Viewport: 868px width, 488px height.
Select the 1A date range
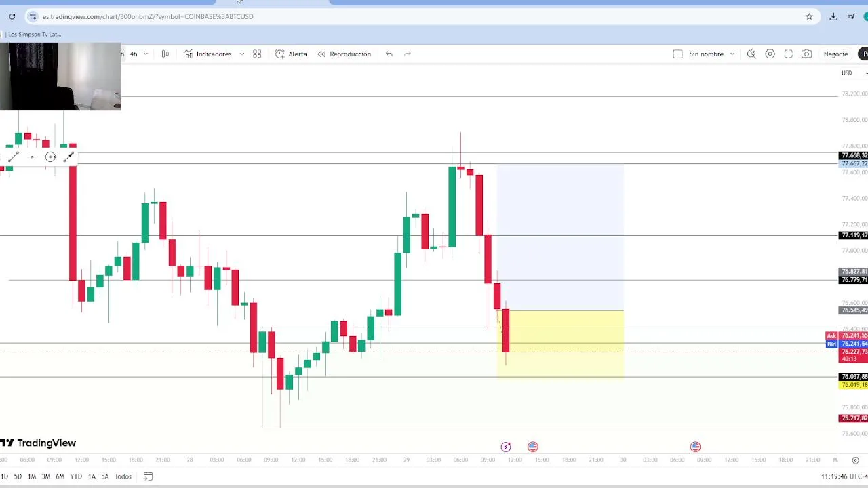(x=92, y=476)
